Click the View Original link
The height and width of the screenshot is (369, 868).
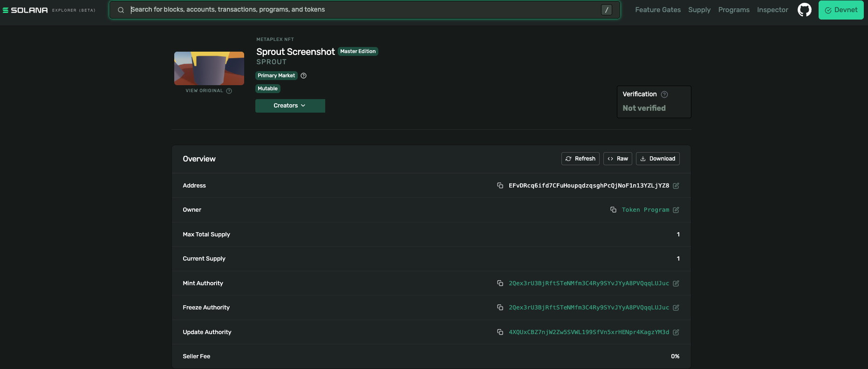(x=204, y=91)
